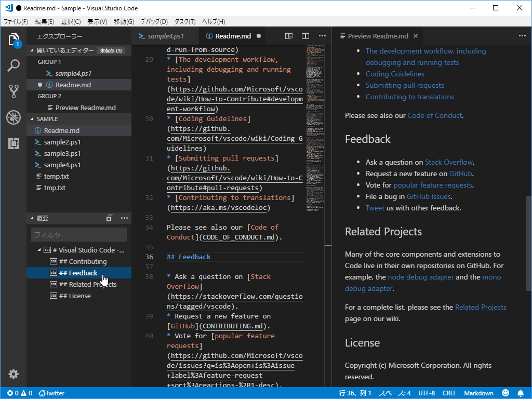Click the Manage gear icon
The width and height of the screenshot is (532, 399).
14,374
